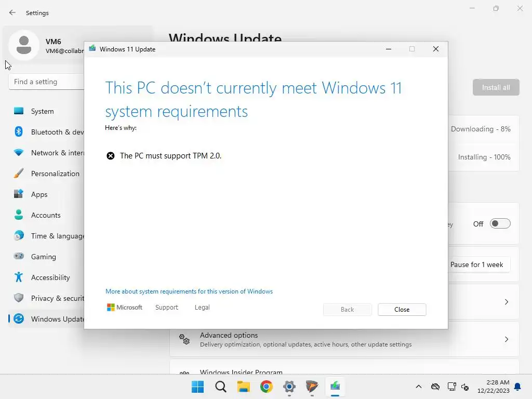Screen dimensions: 532x399
Task: Click the Legal link
Action: (x=202, y=307)
